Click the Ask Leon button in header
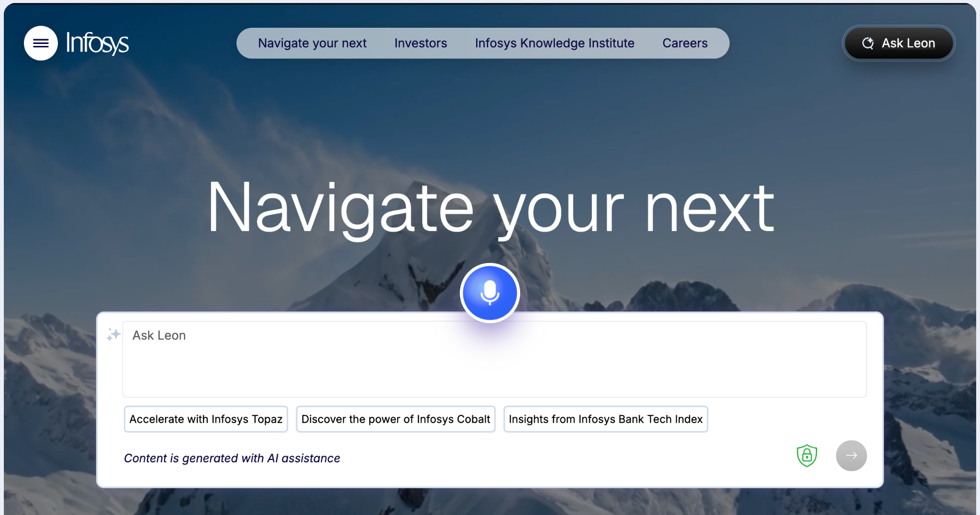 click(x=899, y=43)
